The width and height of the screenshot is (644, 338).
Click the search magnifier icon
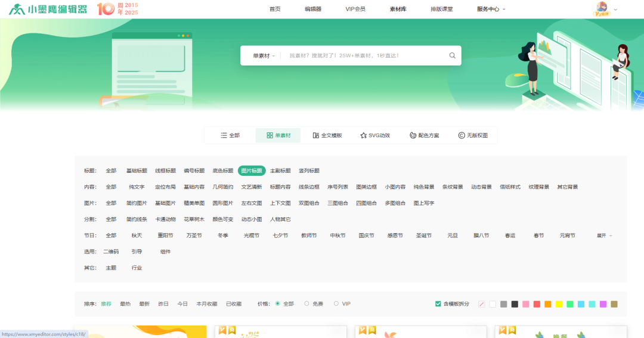pyautogui.click(x=452, y=55)
